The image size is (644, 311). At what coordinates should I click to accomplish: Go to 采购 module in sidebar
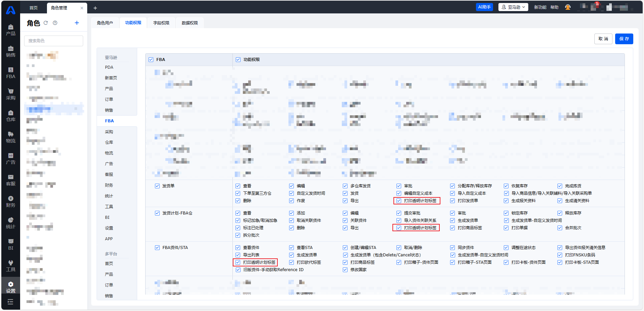(11, 94)
